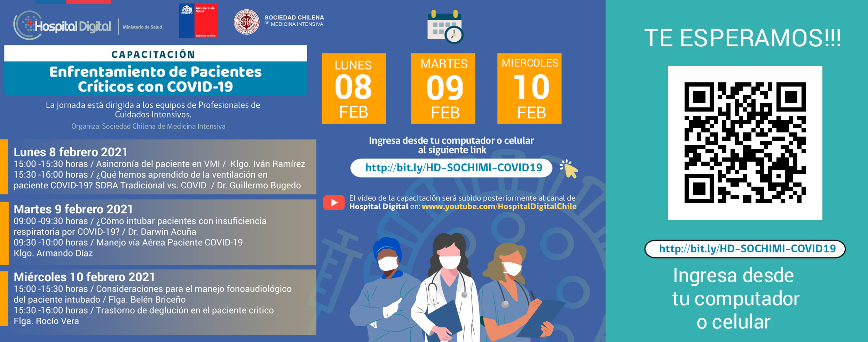Image resolution: width=868 pixels, height=342 pixels.
Task: Click the line mentioning Dr. Guillermo Bugedo
Action: (x=157, y=185)
